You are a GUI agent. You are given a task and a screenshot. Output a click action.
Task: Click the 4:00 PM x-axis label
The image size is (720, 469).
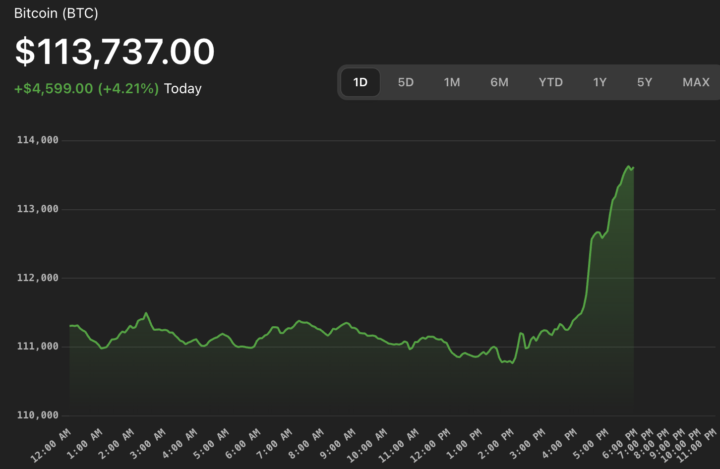pos(559,444)
